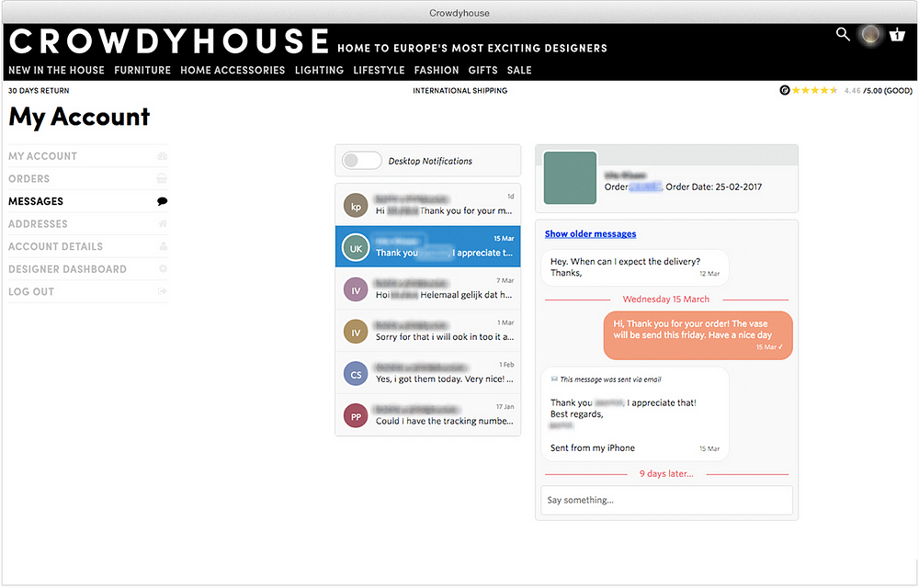Click the Log Out arrow icon
Viewport: 919px width, 588px height.
163,291
